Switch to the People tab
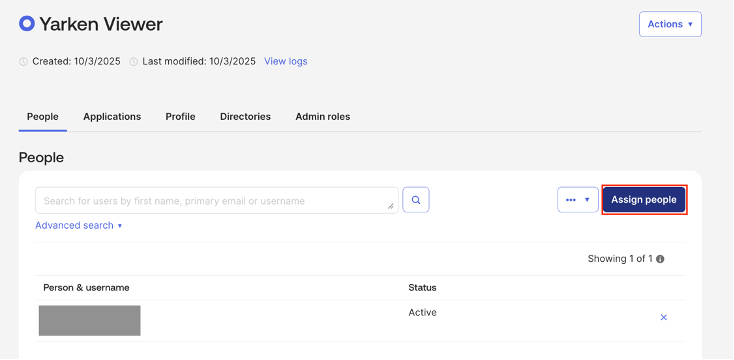This screenshot has height=360, width=734. tap(43, 117)
